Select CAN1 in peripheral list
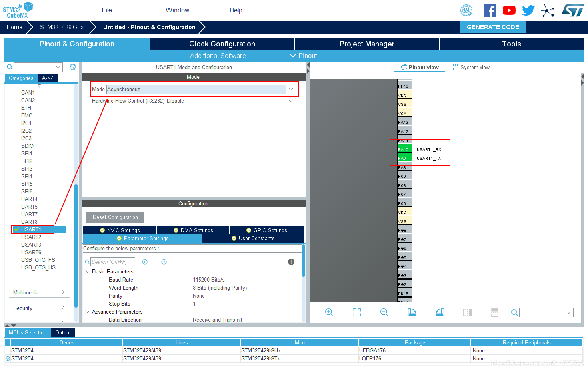The height and width of the screenshot is (370, 588). [x=28, y=92]
